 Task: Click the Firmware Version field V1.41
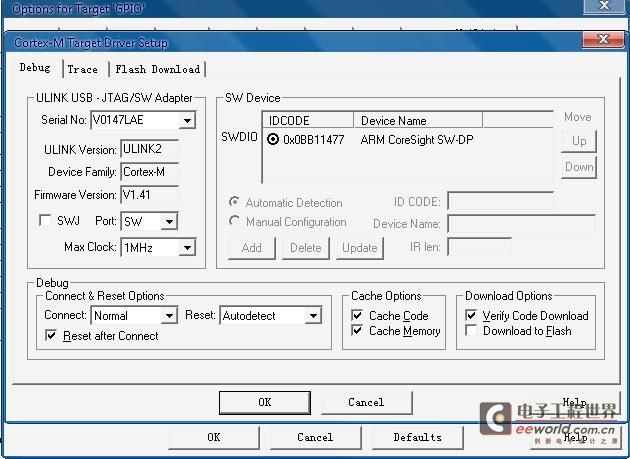click(x=149, y=195)
